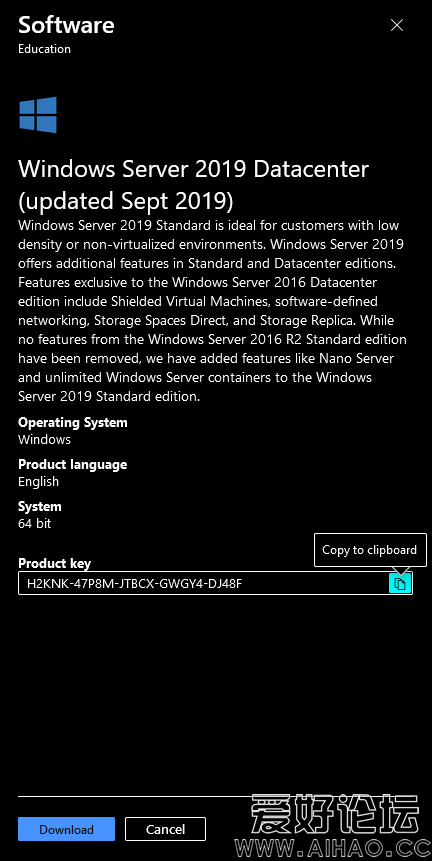Click the WWW.AIHAO.CC watermark text

click(331, 846)
